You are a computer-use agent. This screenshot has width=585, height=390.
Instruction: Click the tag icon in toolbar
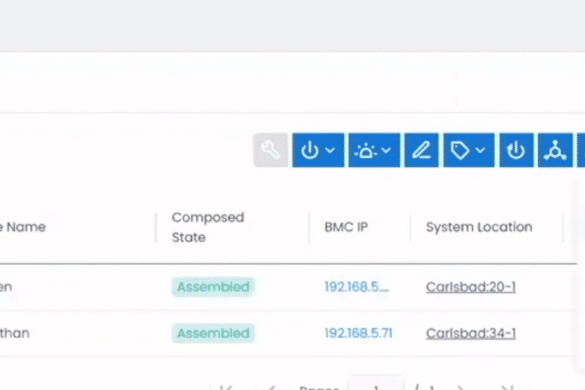460,150
